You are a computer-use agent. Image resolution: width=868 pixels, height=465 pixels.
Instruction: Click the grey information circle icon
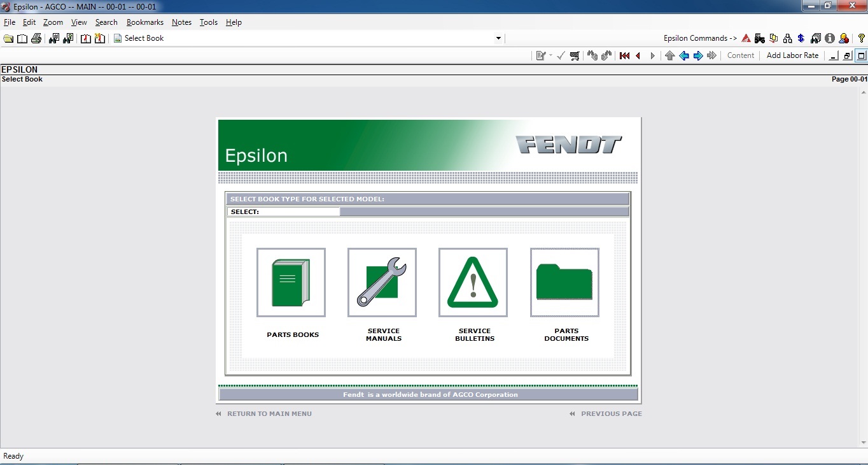[830, 38]
